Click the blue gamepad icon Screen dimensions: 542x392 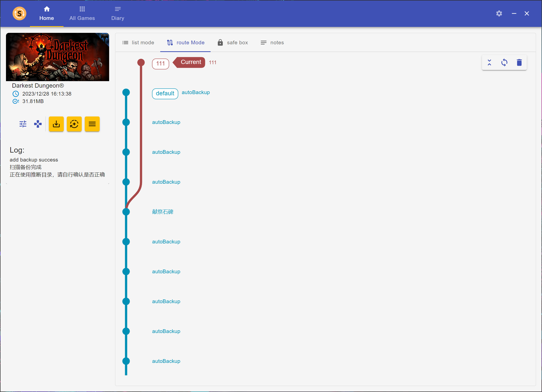[x=38, y=124]
